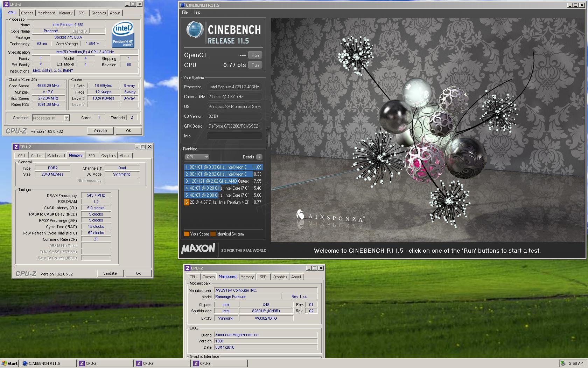
Task: Open Memory tab in the Mainboard CPU-Z window
Action: point(247,277)
